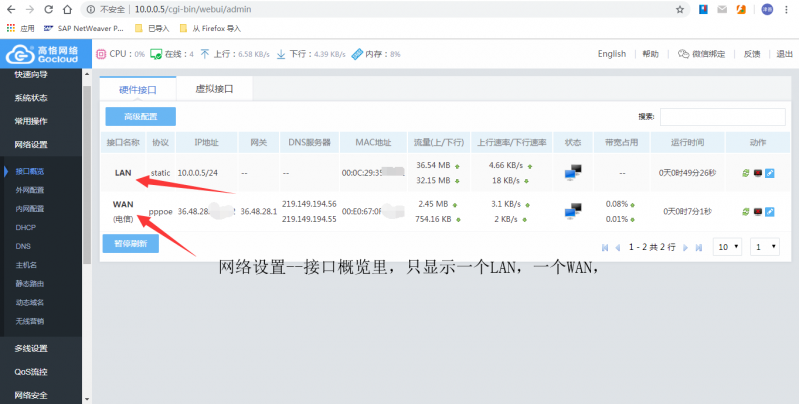Viewport: 799px width, 404px height.
Task: Switch language via English link
Action: click(611, 54)
